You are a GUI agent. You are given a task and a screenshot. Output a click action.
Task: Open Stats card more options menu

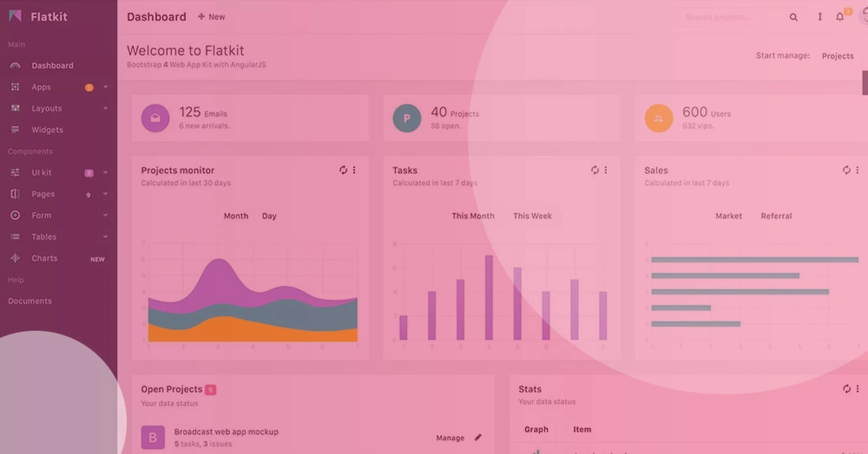tap(857, 389)
